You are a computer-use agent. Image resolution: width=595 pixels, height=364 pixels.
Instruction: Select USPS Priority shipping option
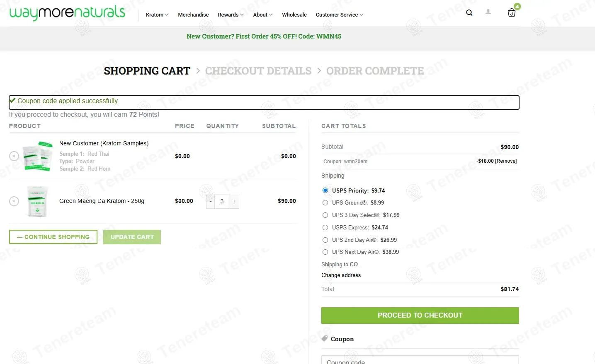[x=325, y=190]
